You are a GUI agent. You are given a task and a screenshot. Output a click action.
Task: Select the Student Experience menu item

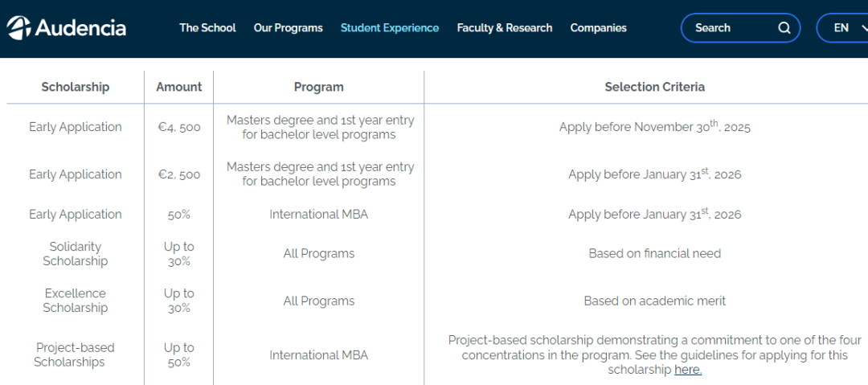pyautogui.click(x=390, y=28)
